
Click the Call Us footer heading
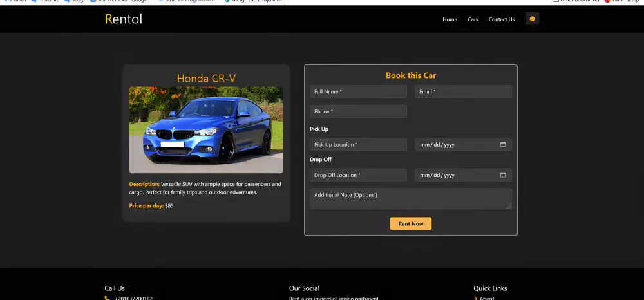pos(115,288)
